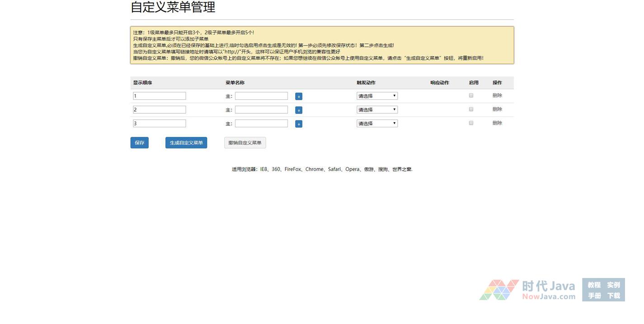The height and width of the screenshot is (324, 644).
Task: Add a submenu via row 2 plus icon
Action: 298,110
